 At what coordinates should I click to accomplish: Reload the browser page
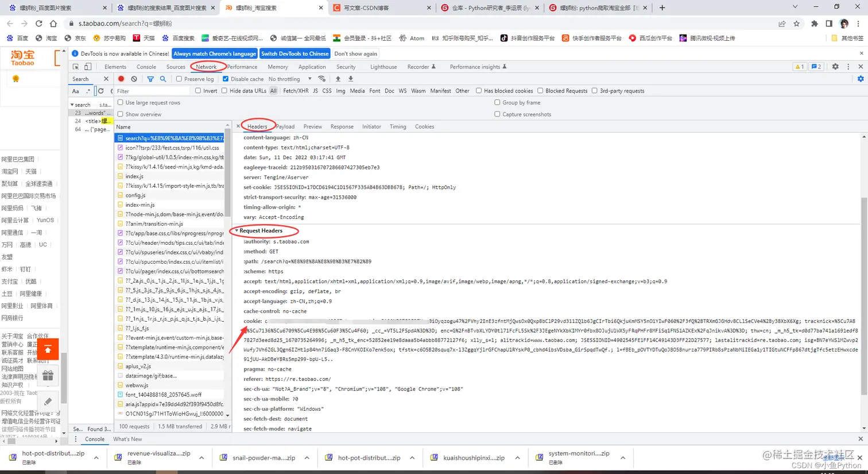[x=38, y=24]
